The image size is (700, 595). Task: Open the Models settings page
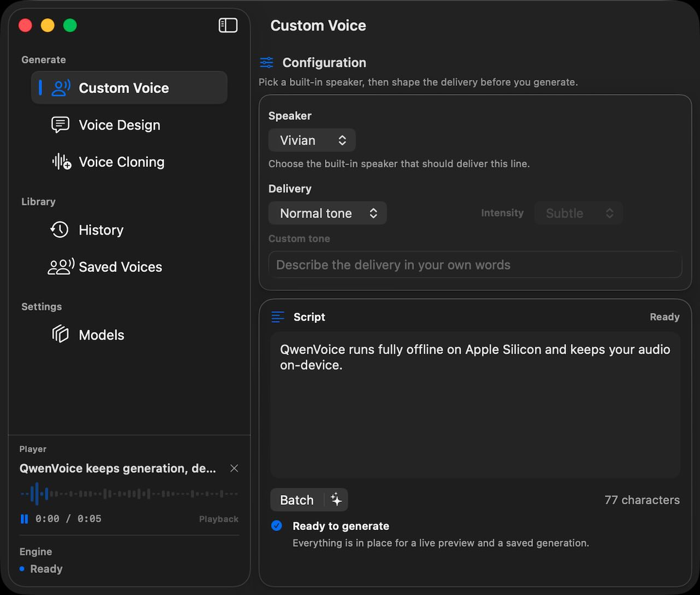pyautogui.click(x=102, y=335)
